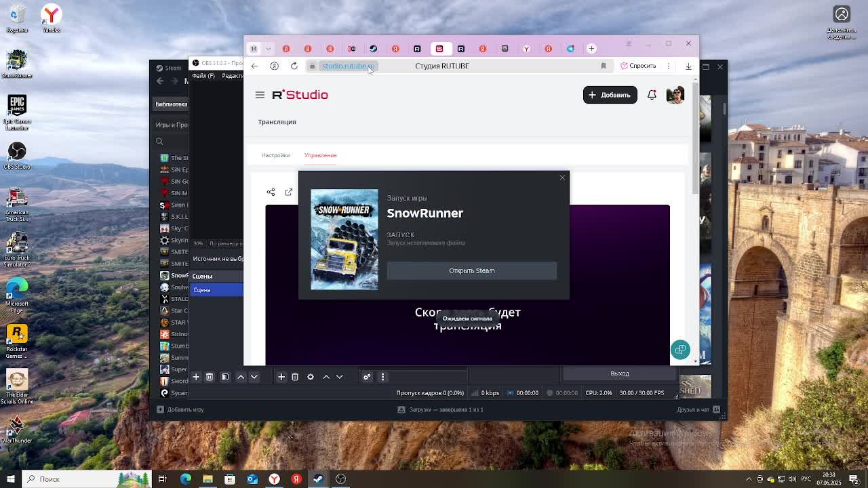Open Epic Games Launcher desktop shortcut
This screenshot has width=868, height=488.
(17, 111)
